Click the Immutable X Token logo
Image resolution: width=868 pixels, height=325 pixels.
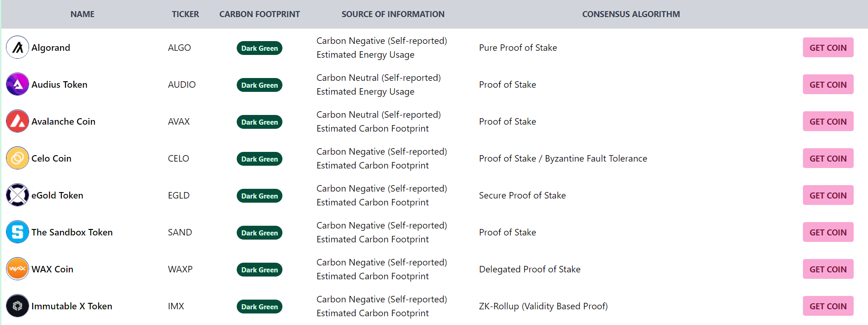[18, 306]
